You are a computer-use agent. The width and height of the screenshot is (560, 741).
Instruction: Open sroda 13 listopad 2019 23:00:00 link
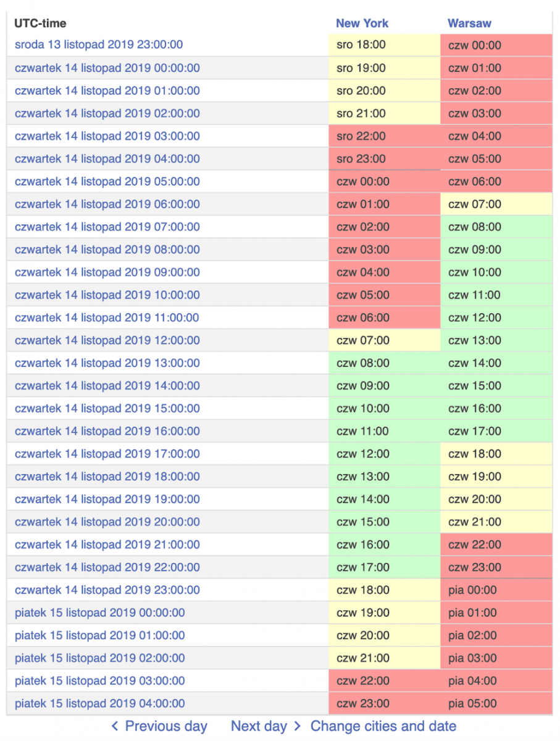pyautogui.click(x=99, y=45)
